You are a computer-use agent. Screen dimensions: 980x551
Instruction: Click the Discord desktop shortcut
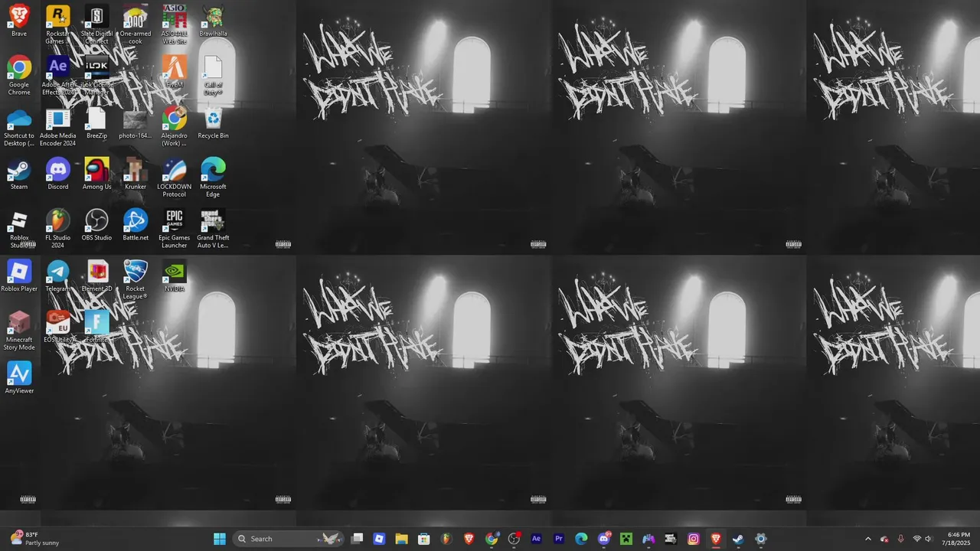[x=58, y=174]
